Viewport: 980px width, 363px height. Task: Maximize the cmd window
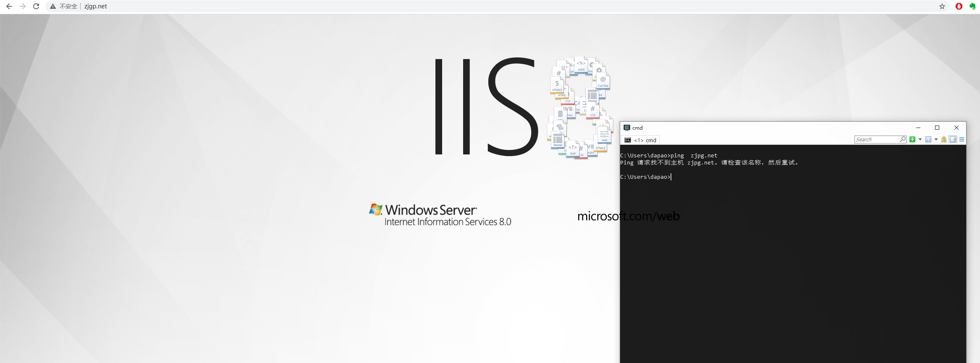coord(937,128)
